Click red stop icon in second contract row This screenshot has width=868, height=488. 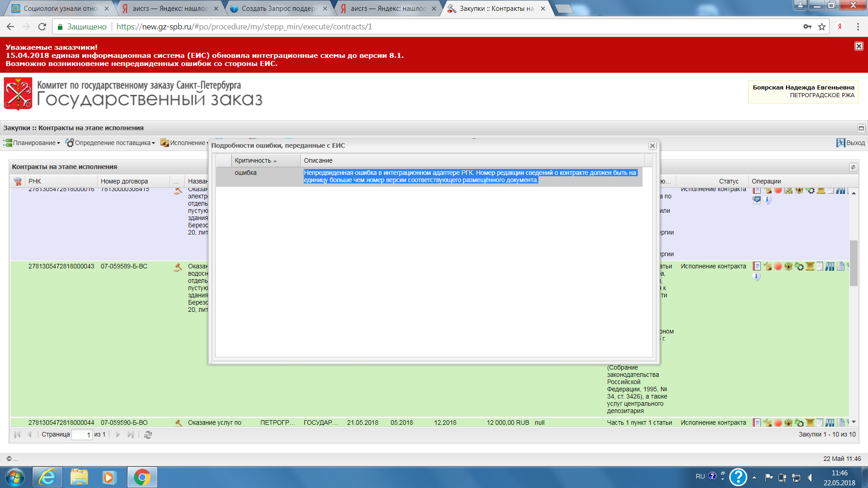778,267
